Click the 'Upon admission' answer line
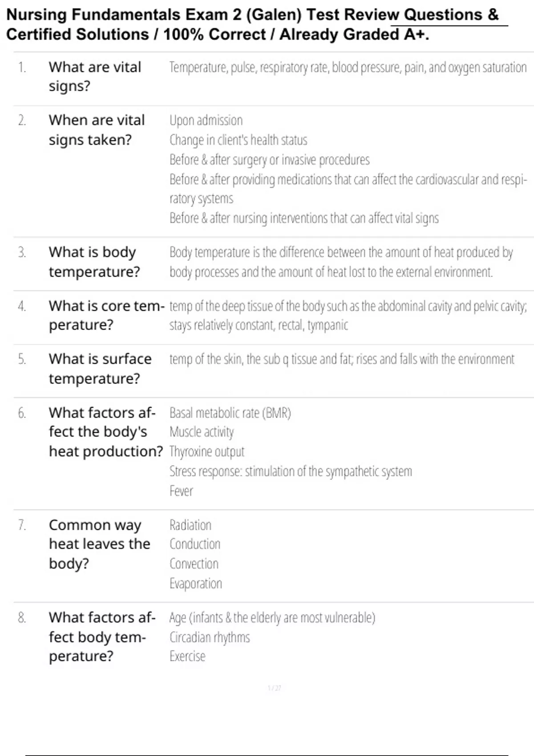The image size is (534, 756). coord(206,121)
